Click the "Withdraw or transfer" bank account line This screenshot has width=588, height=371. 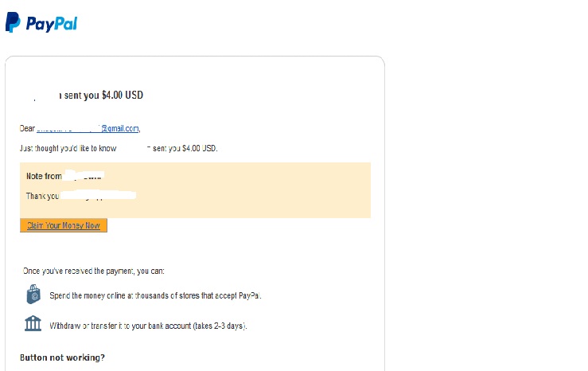148,326
